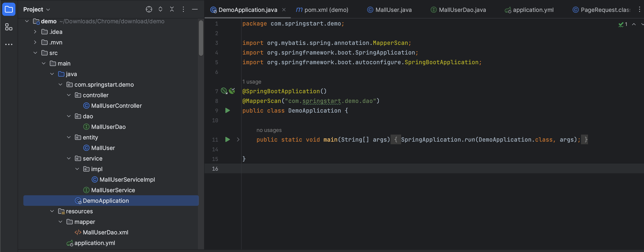
Task: Run DemoApplication via gutter arrow at line 9
Action: pyautogui.click(x=227, y=111)
